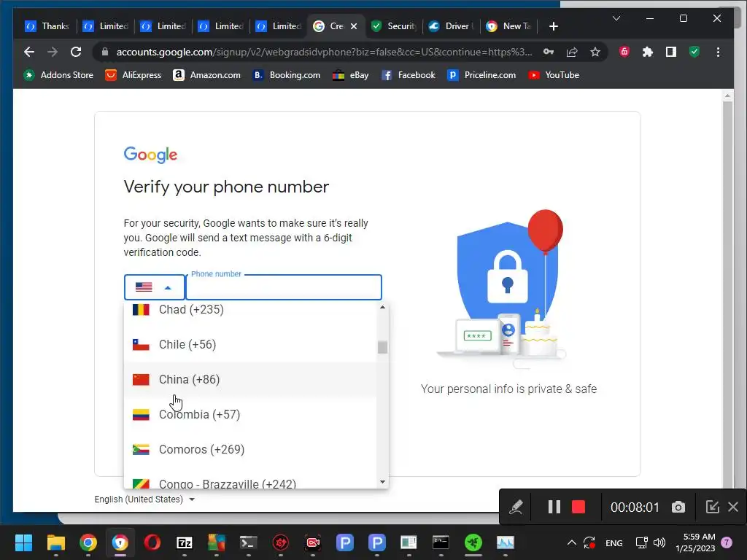Open the Razer icon on taskbar
Image resolution: width=747 pixels, height=560 pixels.
click(473, 542)
